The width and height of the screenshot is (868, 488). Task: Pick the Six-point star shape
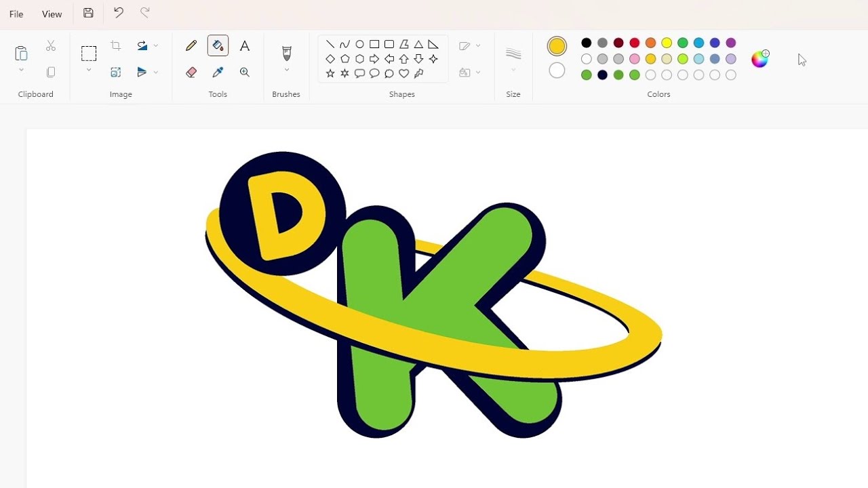(345, 73)
